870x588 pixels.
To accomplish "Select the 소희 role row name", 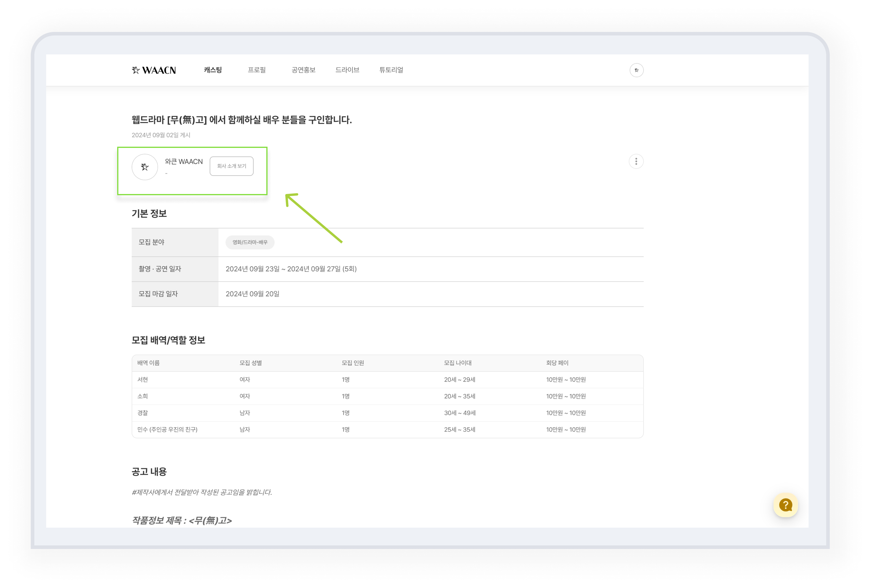I will 142,396.
